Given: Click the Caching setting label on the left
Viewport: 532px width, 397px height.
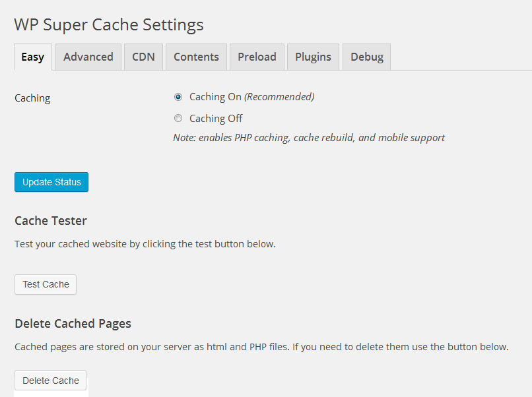Looking at the screenshot, I should pyautogui.click(x=32, y=98).
